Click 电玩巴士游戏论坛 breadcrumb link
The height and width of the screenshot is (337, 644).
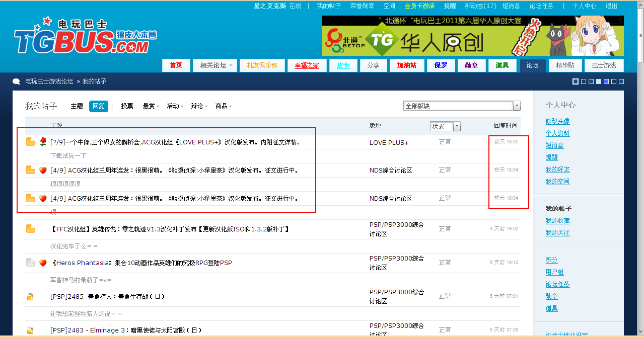click(x=49, y=81)
